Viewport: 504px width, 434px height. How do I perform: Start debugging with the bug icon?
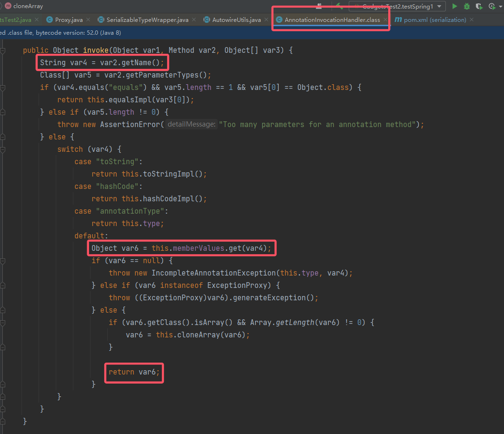pyautogui.click(x=467, y=6)
